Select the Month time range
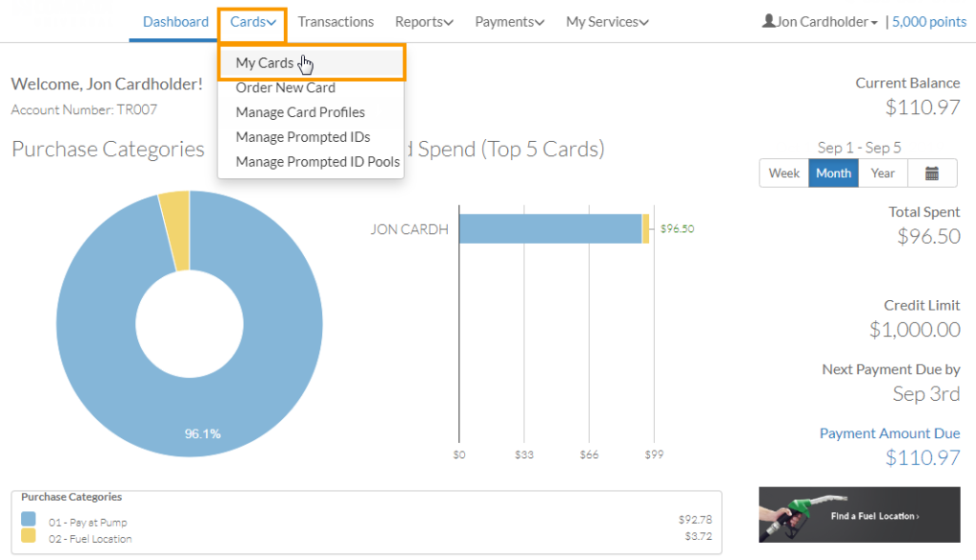976x560 pixels. point(833,173)
